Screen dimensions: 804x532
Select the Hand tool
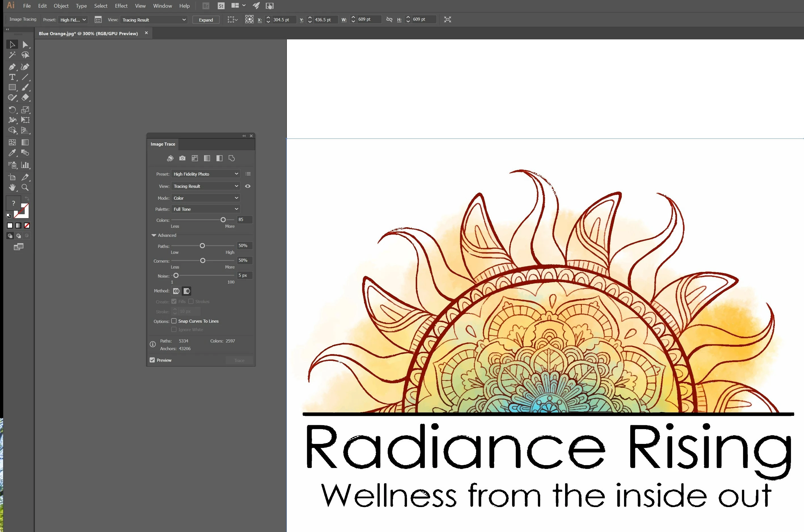point(12,187)
